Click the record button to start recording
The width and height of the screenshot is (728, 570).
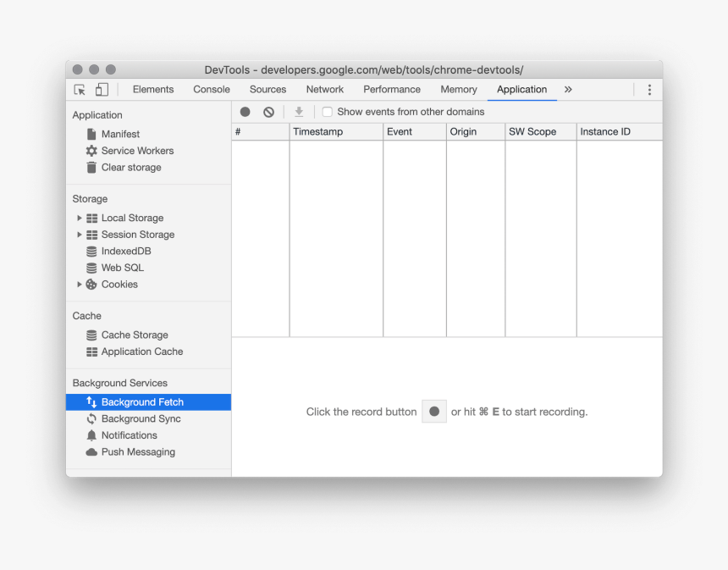tap(434, 412)
